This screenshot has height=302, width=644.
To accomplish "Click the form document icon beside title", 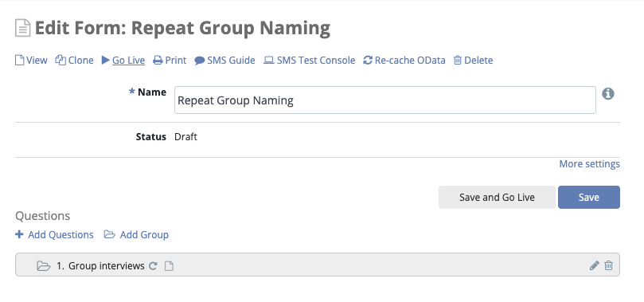I will point(22,28).
